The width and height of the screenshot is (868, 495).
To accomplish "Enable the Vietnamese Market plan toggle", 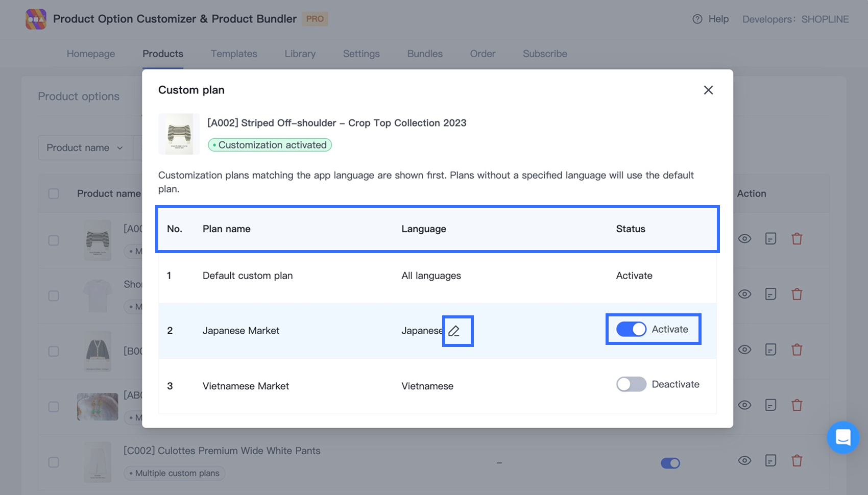I will (631, 384).
